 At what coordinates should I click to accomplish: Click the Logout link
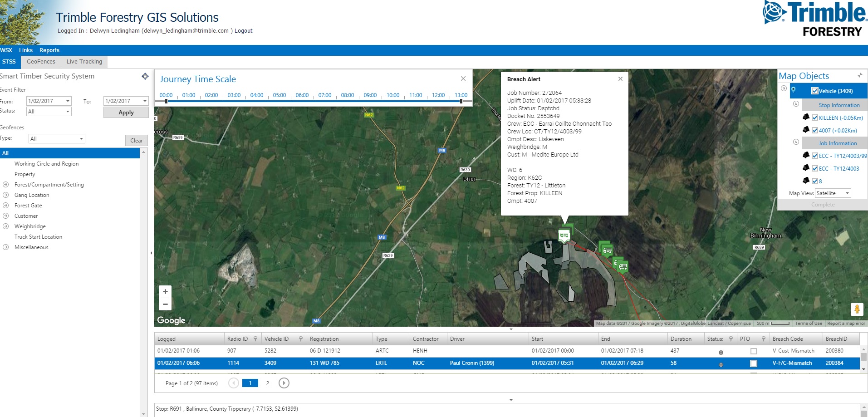(244, 31)
